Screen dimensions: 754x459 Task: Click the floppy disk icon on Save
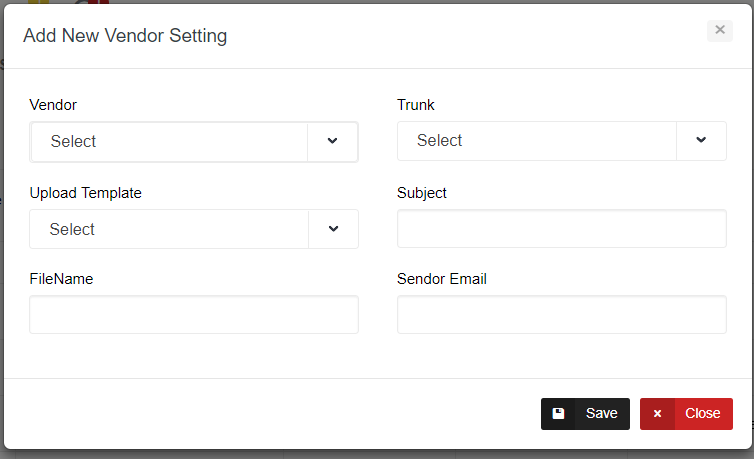pyautogui.click(x=558, y=414)
